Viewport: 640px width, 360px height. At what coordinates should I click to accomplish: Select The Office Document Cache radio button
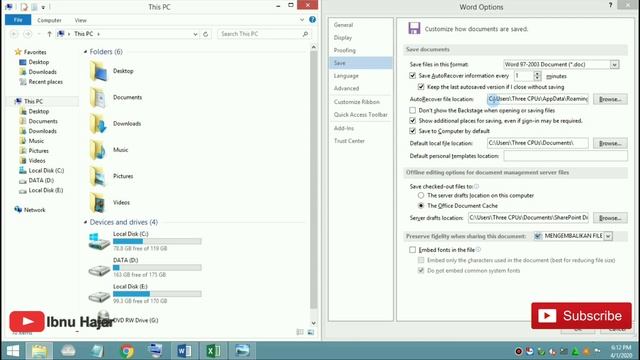point(421,206)
